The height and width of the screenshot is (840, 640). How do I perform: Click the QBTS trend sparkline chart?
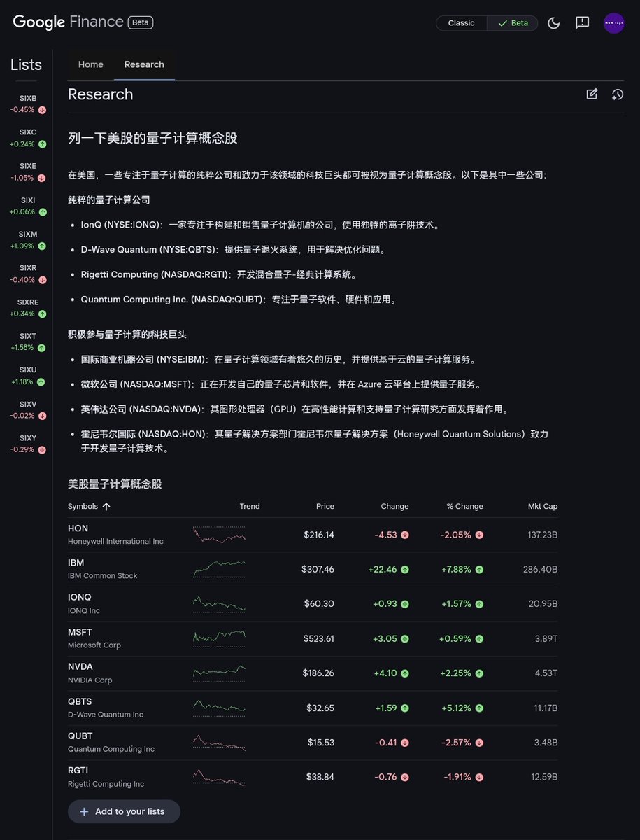point(219,708)
